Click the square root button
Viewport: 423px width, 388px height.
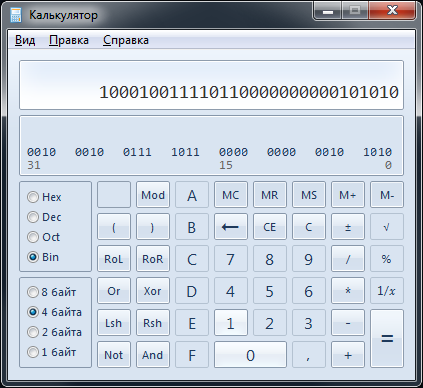[387, 227]
